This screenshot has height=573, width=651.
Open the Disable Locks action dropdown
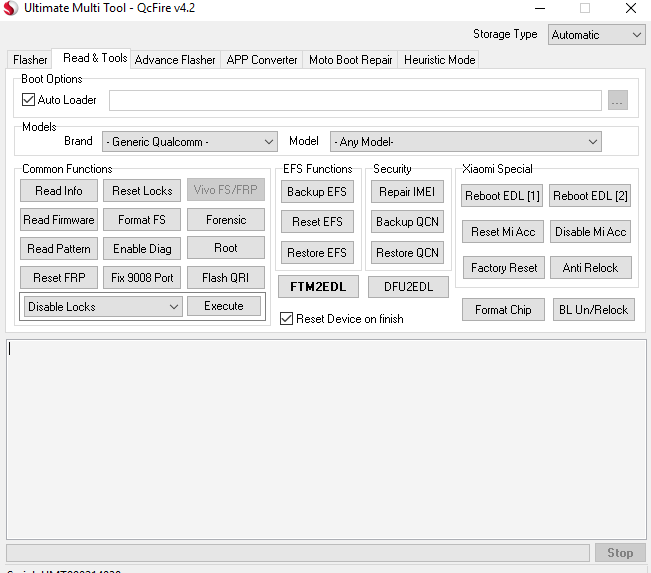click(103, 306)
